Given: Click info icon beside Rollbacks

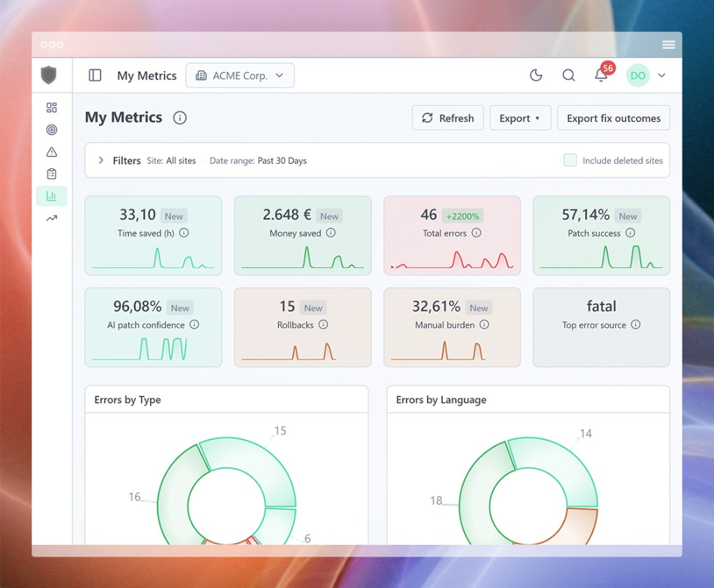Looking at the screenshot, I should coord(324,325).
